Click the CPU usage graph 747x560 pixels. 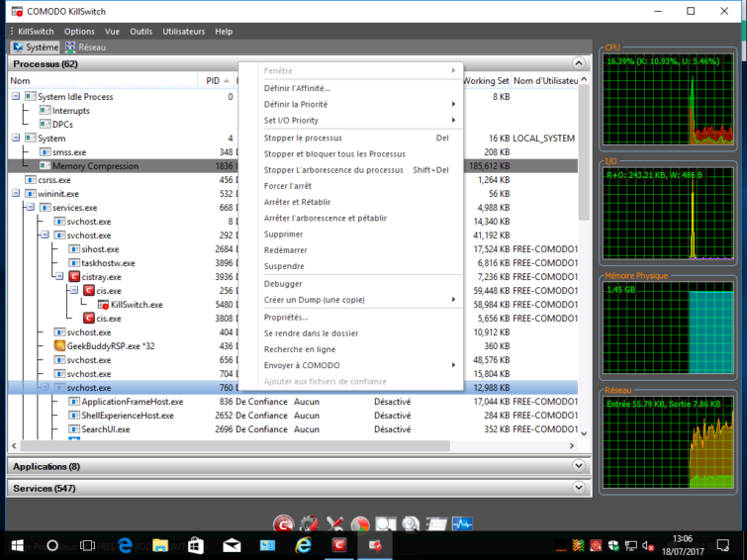[668, 100]
